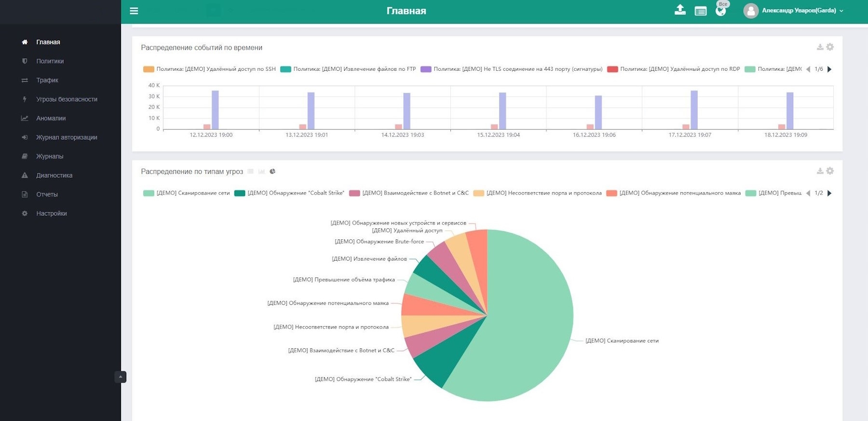Toggle 'Несоответствие порта и протокола' legend entry
Screen dimensions: 868x421
[x=537, y=193]
